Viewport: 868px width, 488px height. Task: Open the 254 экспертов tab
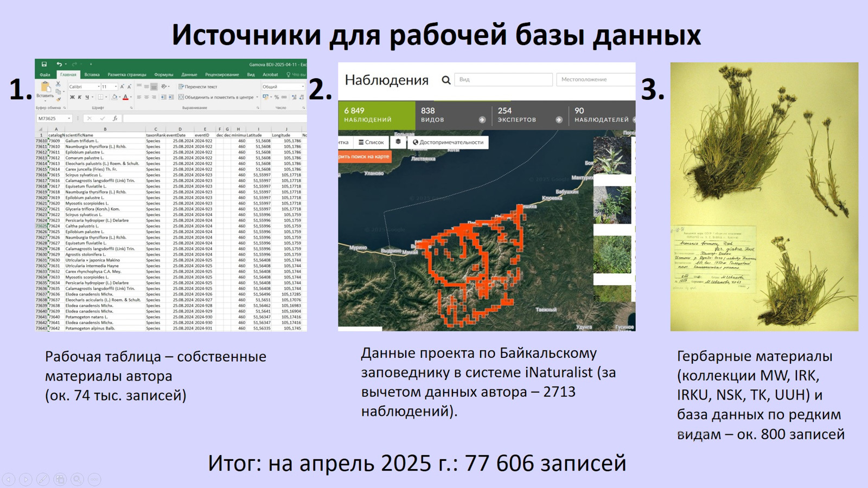(x=531, y=115)
